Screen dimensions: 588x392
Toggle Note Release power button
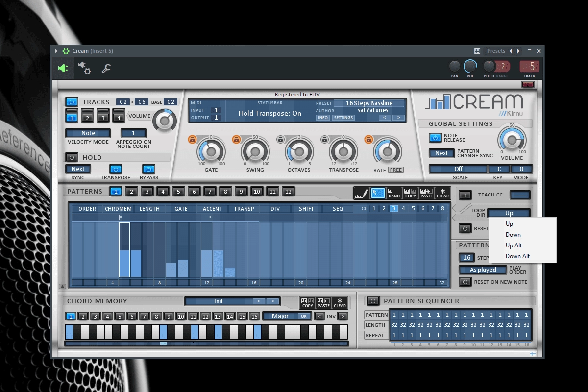(435, 138)
